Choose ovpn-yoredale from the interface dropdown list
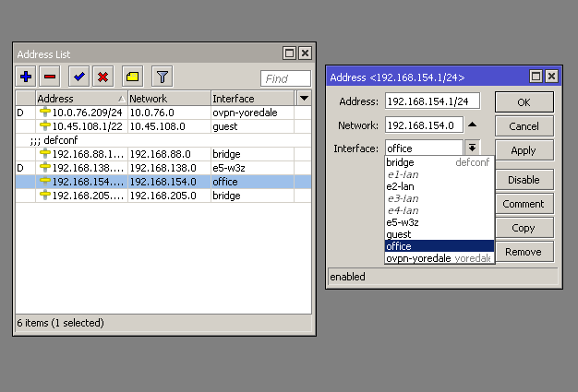The height and width of the screenshot is (392, 578). point(439,258)
